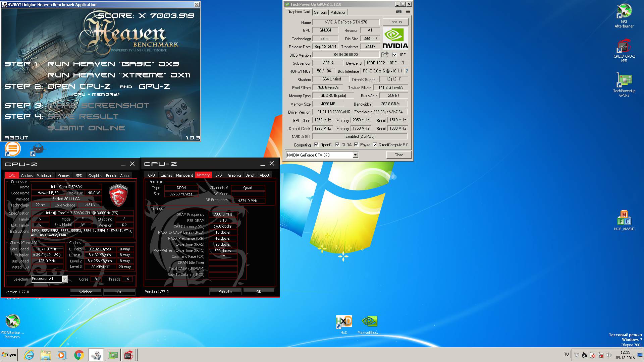The width and height of the screenshot is (644, 362).
Task: Toggle DirectCompute 5.0 checkbox
Action: coord(375,145)
